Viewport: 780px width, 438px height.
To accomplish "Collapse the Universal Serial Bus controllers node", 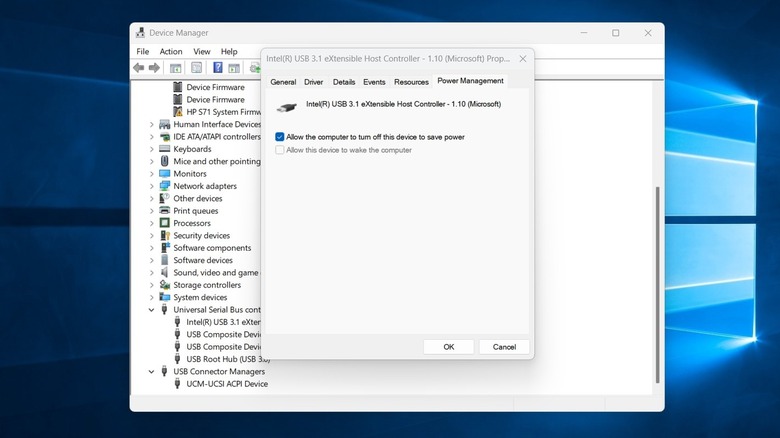I will pyautogui.click(x=152, y=310).
